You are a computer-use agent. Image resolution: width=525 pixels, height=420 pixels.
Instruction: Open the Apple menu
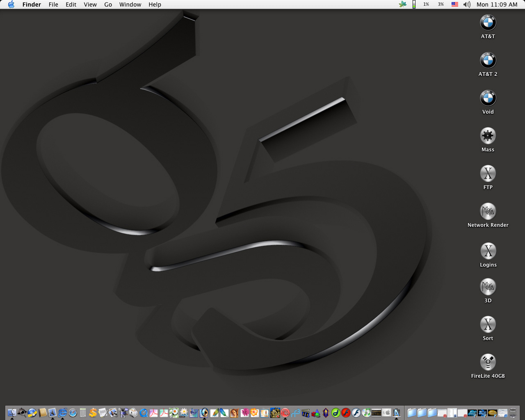(11, 5)
